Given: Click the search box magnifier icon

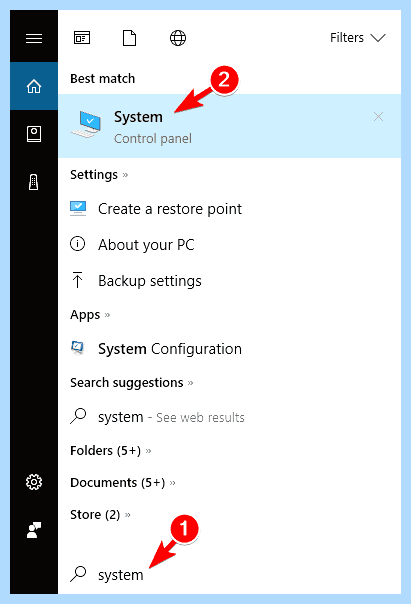Looking at the screenshot, I should (78, 574).
